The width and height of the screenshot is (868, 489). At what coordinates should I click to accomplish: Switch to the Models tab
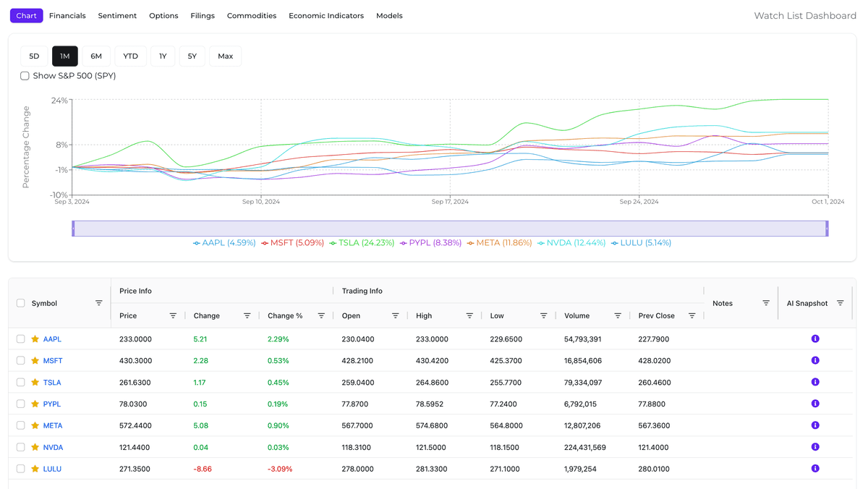[x=389, y=15]
